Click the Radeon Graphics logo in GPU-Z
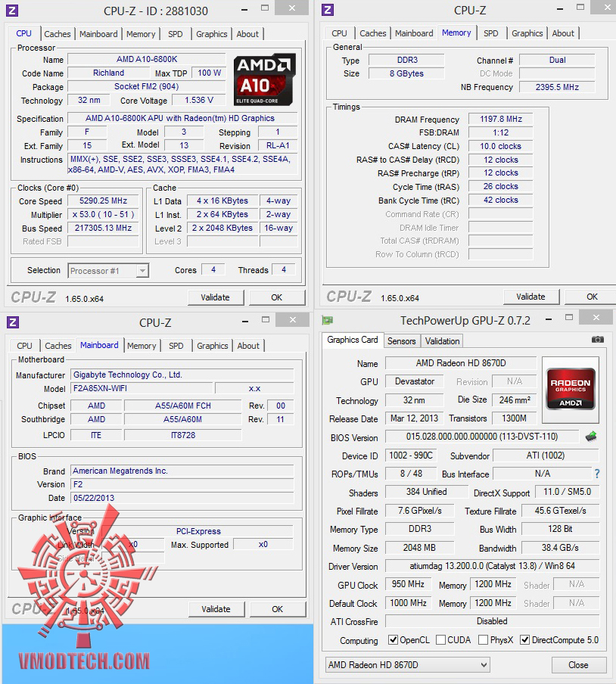The image size is (616, 684). pos(571,390)
